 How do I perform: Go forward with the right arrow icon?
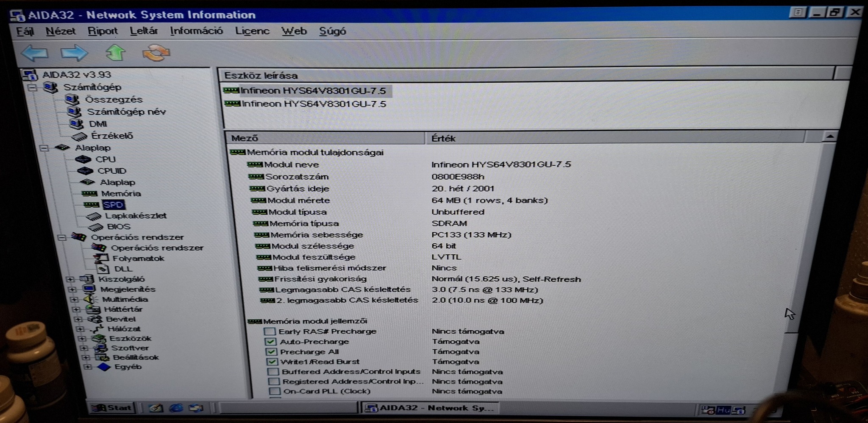pos(74,53)
